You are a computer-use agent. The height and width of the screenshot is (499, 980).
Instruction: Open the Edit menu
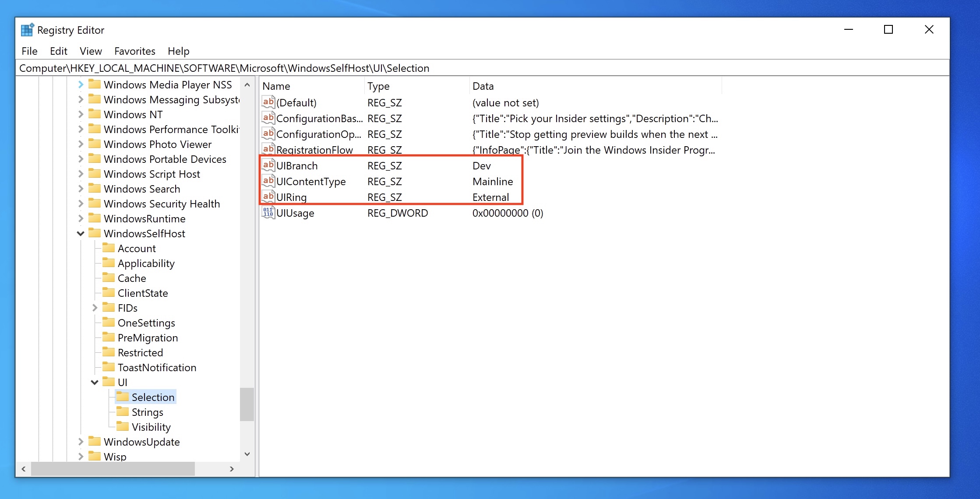58,51
